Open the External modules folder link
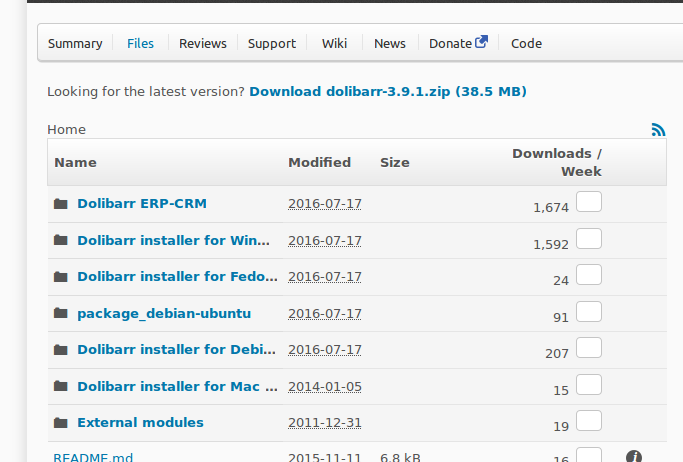Viewport: 683px width, 462px height. [140, 422]
